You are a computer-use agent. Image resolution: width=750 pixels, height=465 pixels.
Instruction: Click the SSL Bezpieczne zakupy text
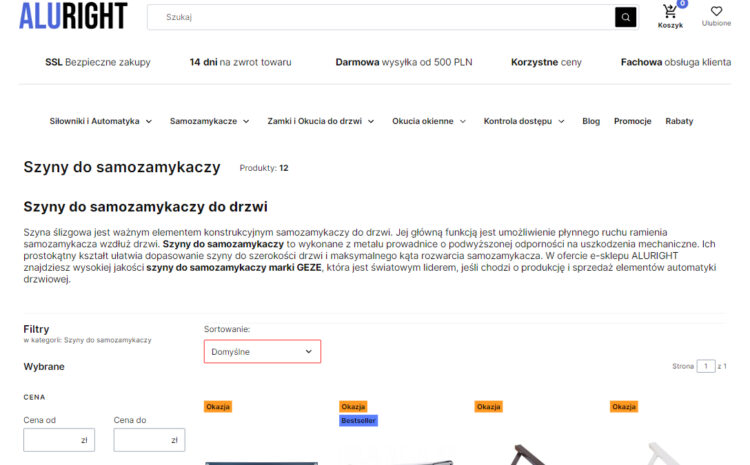coord(98,62)
